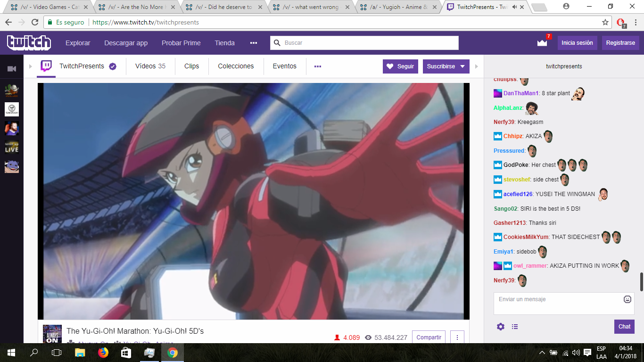Open more channel tabs ellipsis after Eventos

pos(318,66)
